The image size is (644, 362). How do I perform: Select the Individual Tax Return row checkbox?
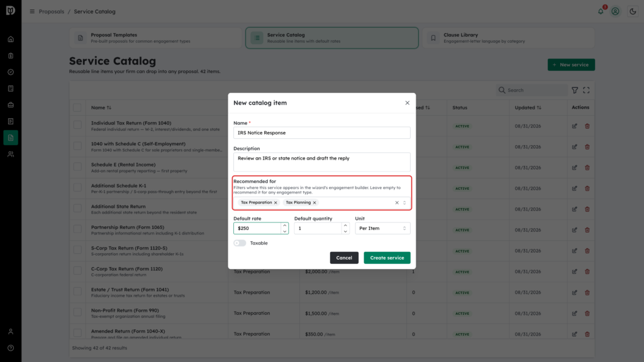click(77, 125)
